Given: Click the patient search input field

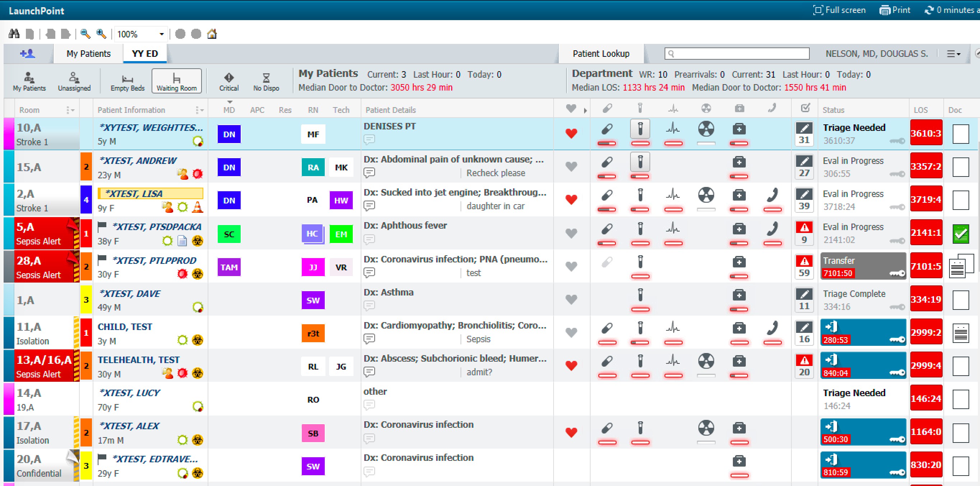Looking at the screenshot, I should [737, 54].
